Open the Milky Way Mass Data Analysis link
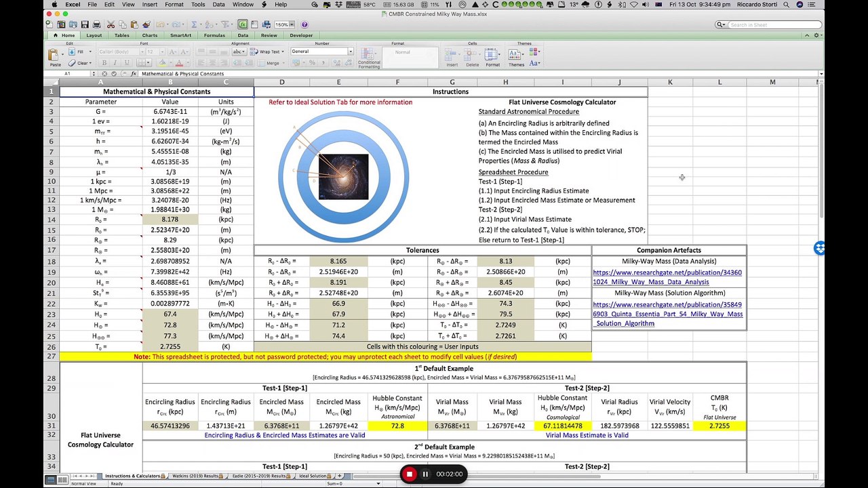 667,277
